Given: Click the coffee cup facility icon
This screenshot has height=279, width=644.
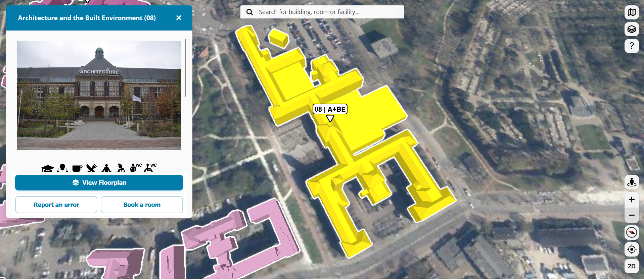Looking at the screenshot, I should [x=77, y=168].
